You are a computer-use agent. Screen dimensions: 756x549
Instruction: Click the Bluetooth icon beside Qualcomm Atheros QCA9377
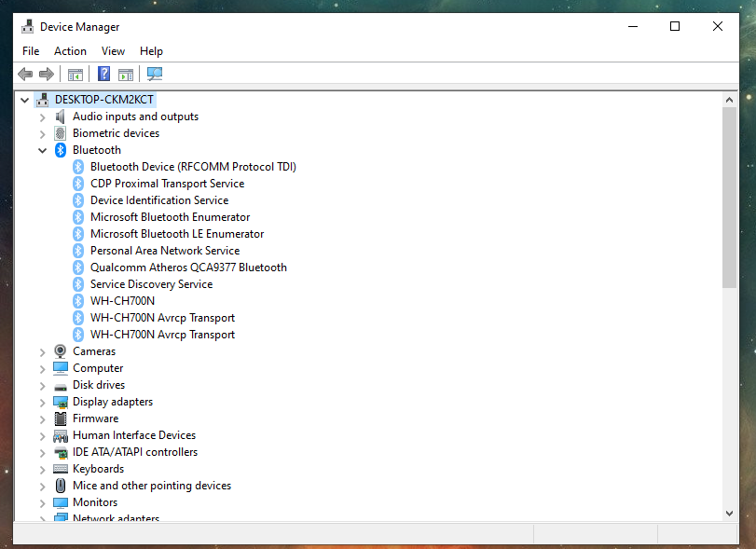78,268
